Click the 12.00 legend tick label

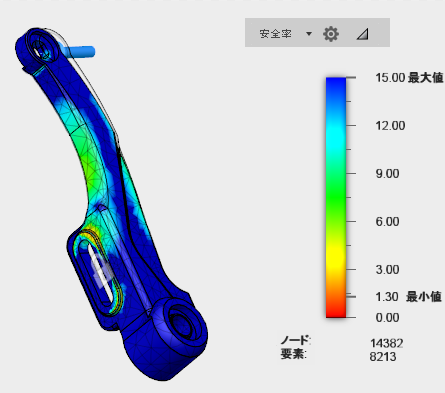(390, 126)
